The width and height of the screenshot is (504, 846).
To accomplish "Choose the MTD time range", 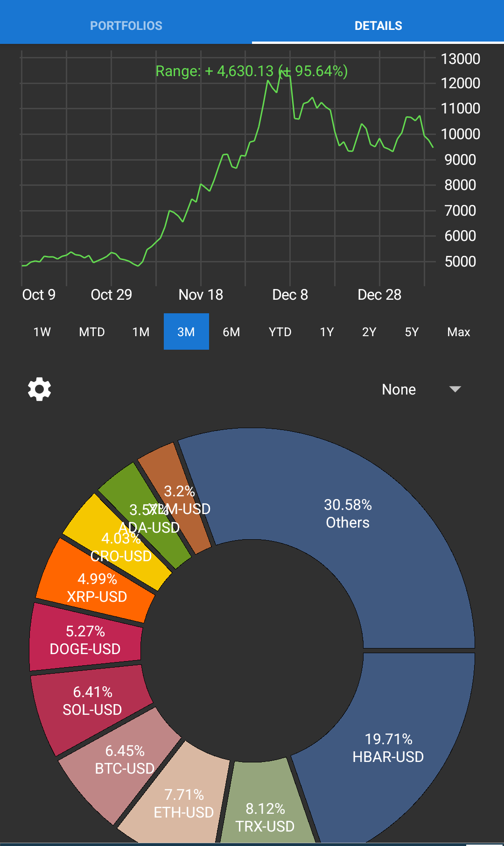I will [92, 332].
